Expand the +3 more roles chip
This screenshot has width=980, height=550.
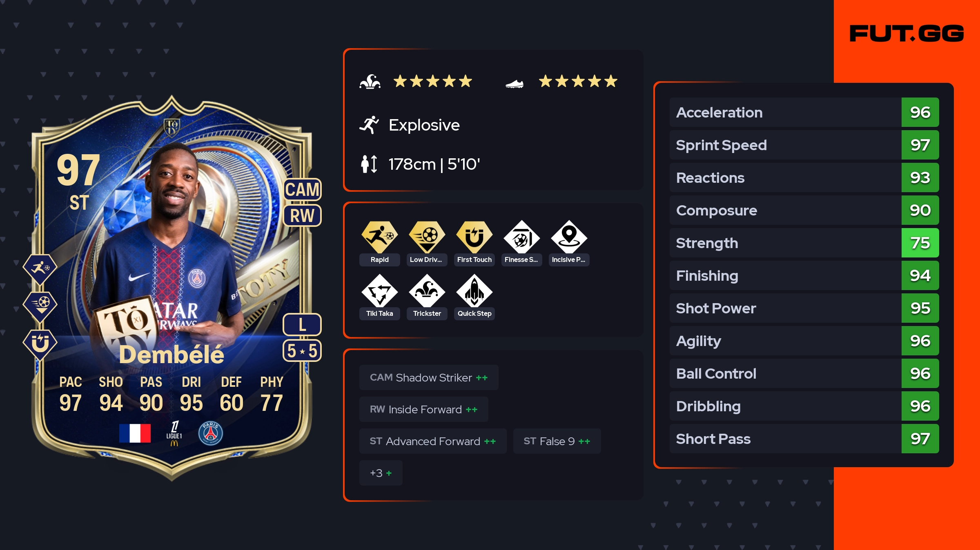point(381,473)
